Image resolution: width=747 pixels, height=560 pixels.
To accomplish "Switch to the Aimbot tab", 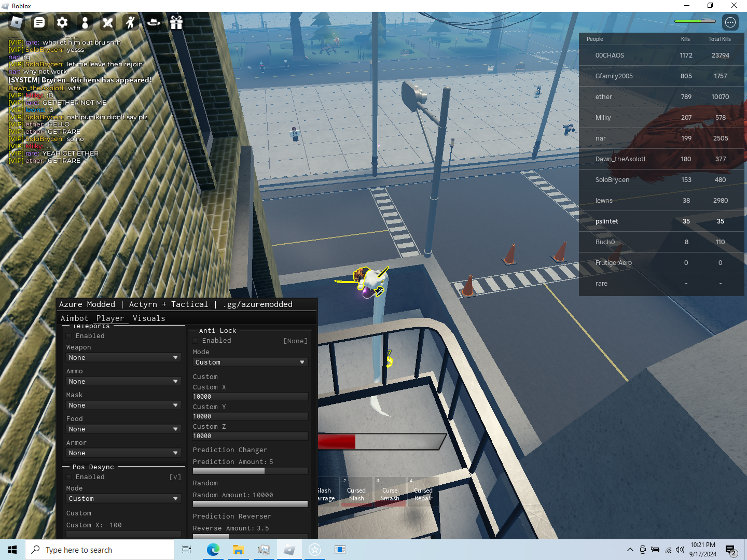I will pyautogui.click(x=74, y=318).
